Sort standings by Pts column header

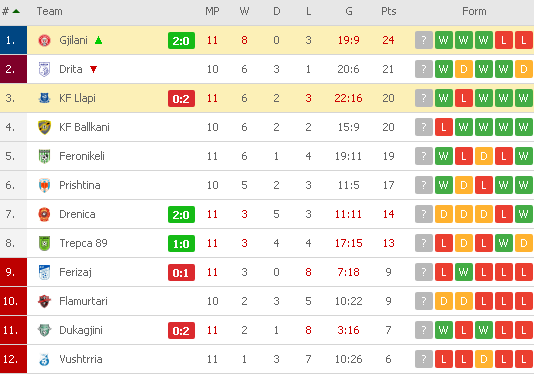coord(389,11)
